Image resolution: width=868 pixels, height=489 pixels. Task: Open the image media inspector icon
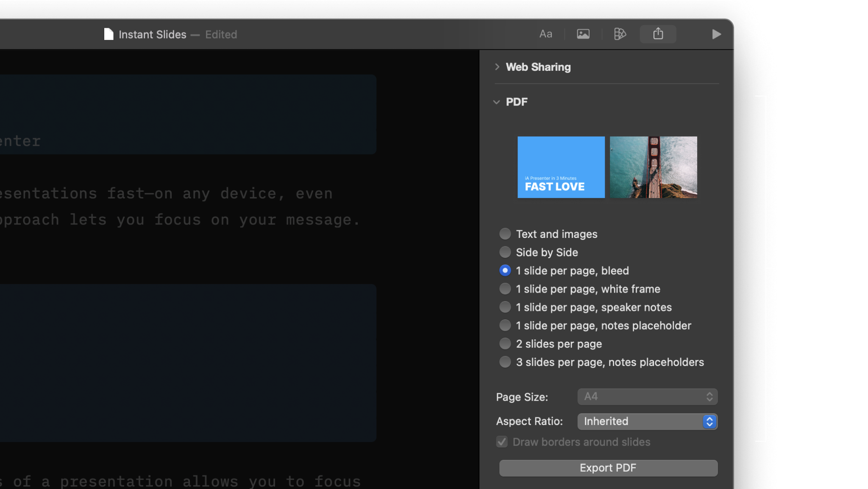(583, 34)
